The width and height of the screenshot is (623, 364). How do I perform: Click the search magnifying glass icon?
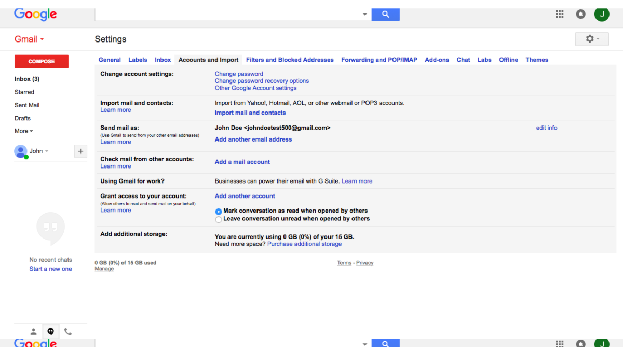[385, 14]
